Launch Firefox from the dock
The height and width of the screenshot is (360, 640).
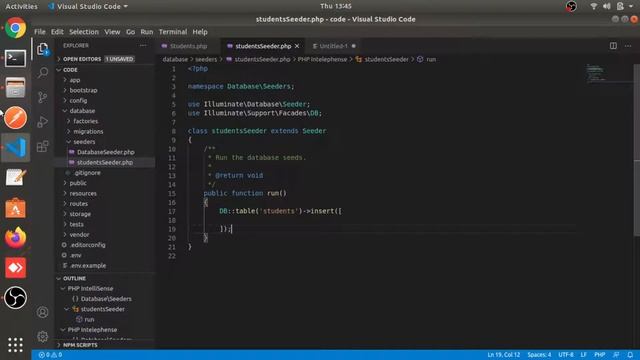[x=16, y=238]
